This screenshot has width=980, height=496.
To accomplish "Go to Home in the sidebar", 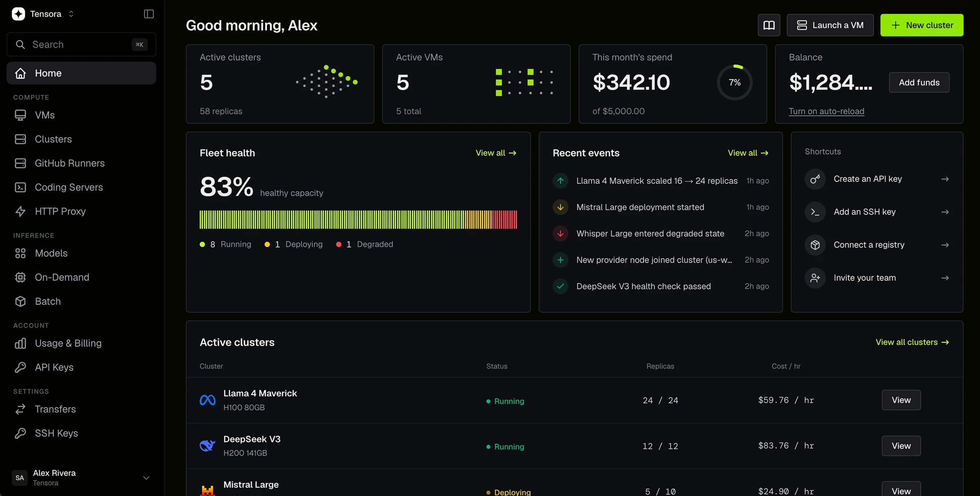I will [x=81, y=73].
